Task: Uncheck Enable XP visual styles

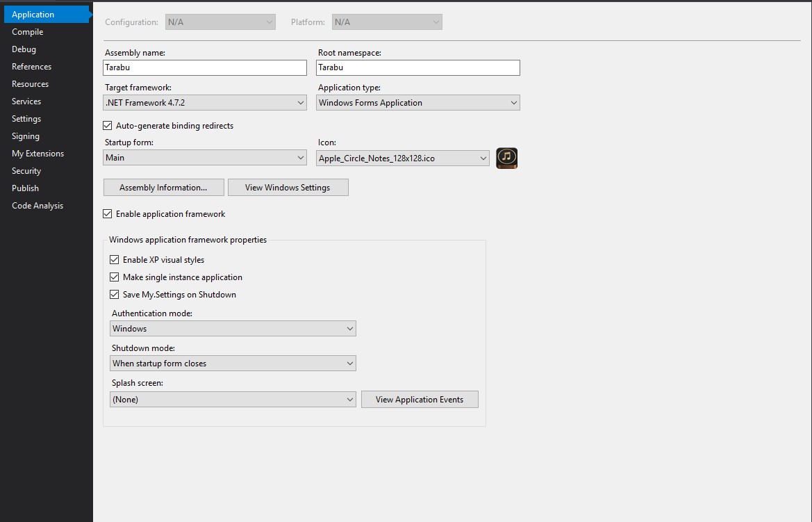Action: pos(115,260)
